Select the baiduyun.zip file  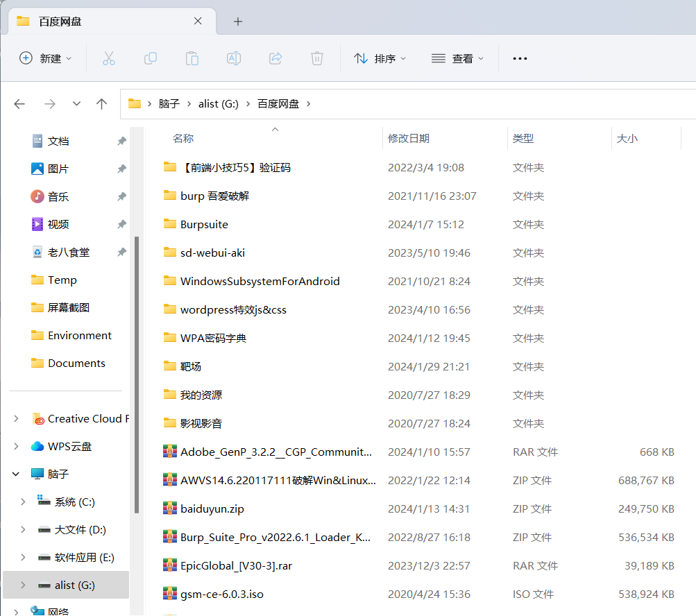(212, 508)
